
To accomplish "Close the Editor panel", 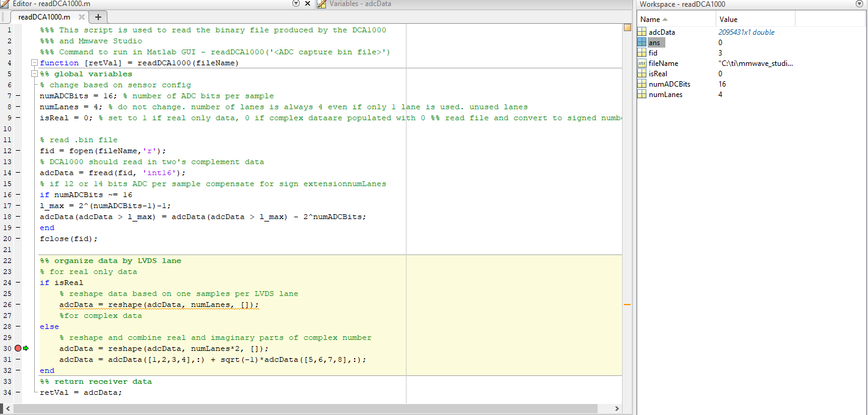I will (x=307, y=4).
